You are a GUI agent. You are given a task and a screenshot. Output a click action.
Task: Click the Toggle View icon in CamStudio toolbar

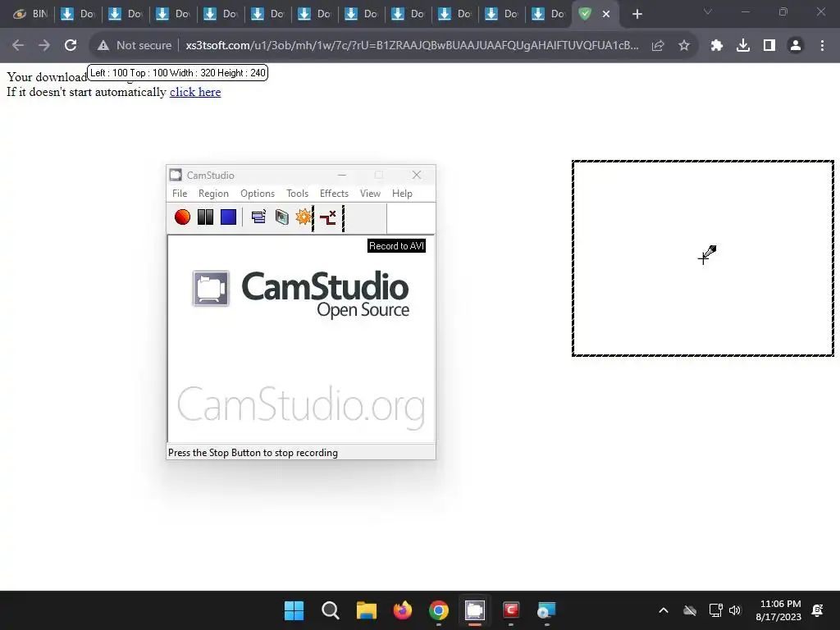(x=258, y=217)
